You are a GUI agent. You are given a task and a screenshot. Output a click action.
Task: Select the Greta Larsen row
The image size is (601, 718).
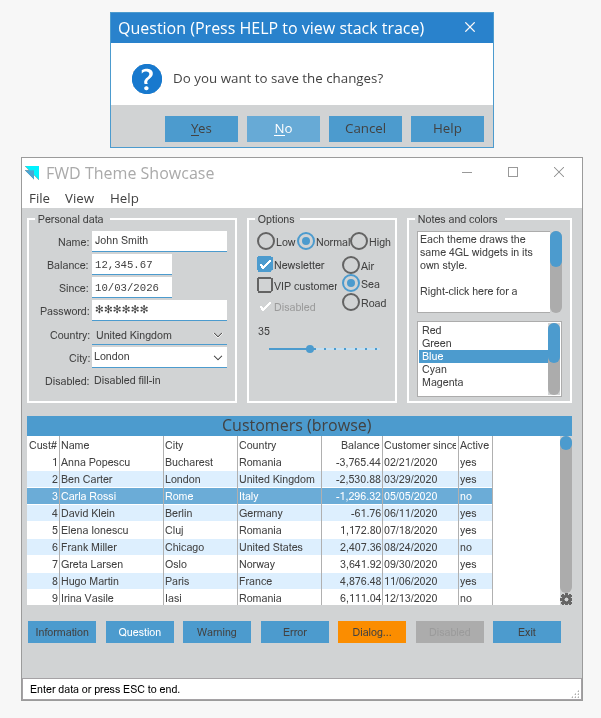(x=260, y=564)
